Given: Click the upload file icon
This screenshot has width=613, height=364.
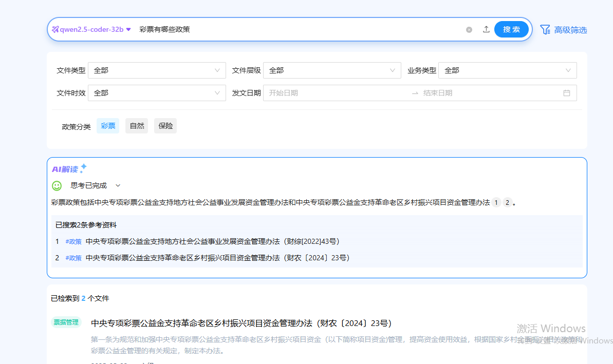Looking at the screenshot, I should click(486, 29).
